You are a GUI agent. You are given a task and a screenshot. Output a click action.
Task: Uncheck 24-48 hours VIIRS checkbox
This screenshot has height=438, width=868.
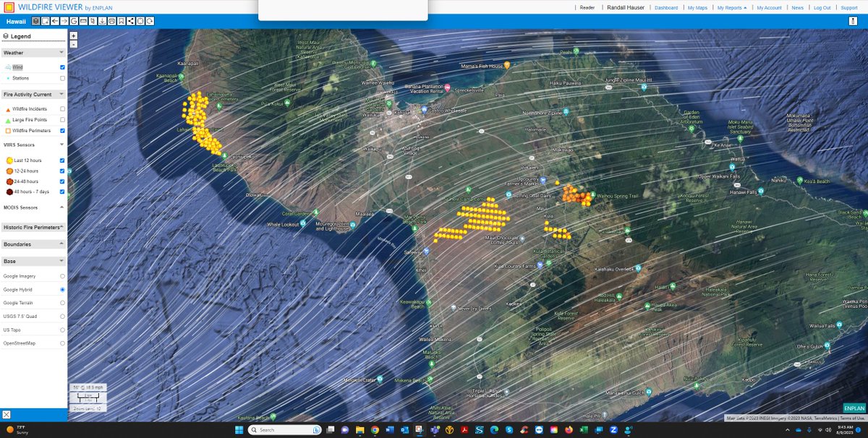63,181
